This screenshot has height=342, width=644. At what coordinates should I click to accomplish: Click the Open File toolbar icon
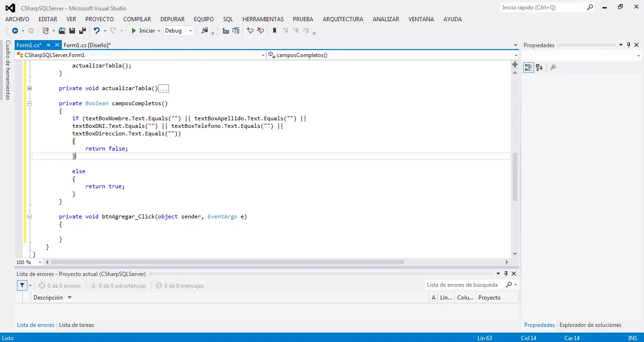(62, 31)
